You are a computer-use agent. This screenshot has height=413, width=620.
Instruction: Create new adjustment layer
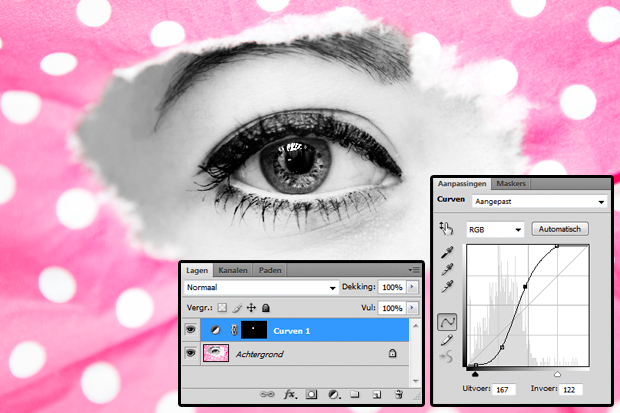point(335,394)
